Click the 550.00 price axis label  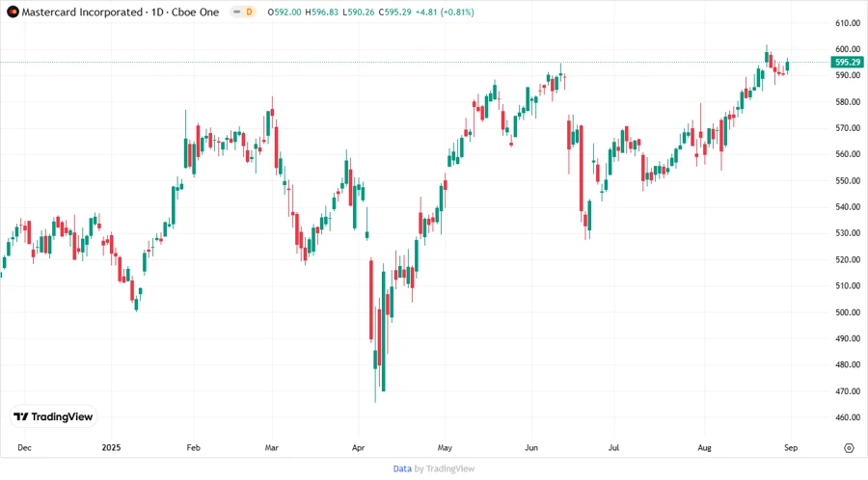pyautogui.click(x=848, y=181)
